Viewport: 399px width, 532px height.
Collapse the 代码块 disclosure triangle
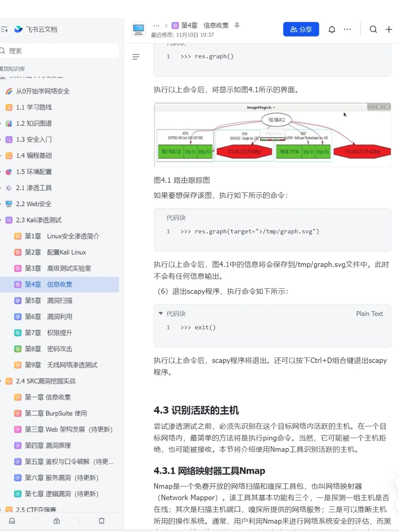(160, 313)
